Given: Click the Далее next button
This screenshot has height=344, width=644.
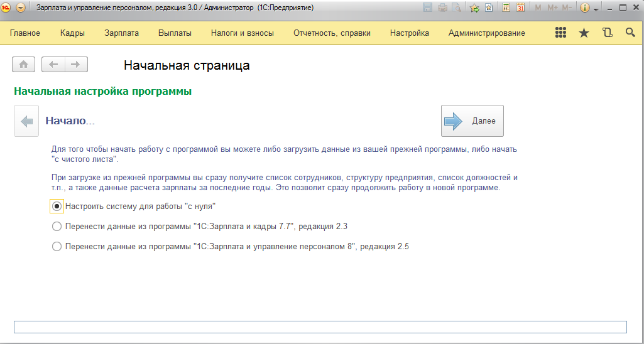Looking at the screenshot, I should (x=472, y=121).
